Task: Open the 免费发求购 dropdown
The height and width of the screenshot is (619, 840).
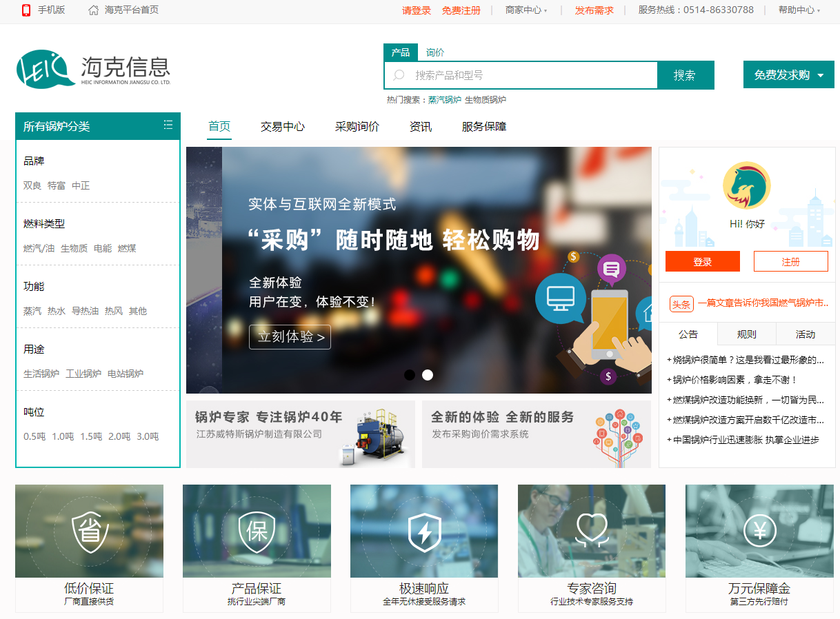Action: pyautogui.click(x=788, y=75)
